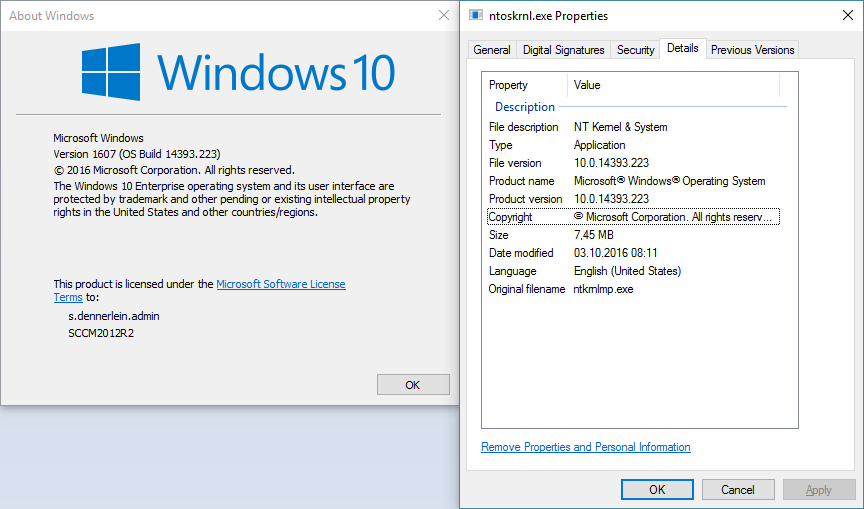The height and width of the screenshot is (509, 864).
Task: Open the General tab in Properties
Action: 492,50
